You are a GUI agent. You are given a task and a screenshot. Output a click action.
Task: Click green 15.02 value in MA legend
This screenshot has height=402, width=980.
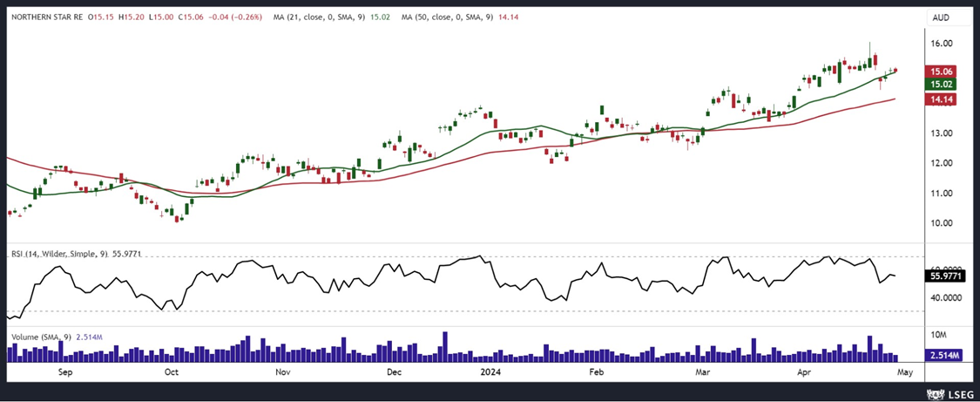380,18
